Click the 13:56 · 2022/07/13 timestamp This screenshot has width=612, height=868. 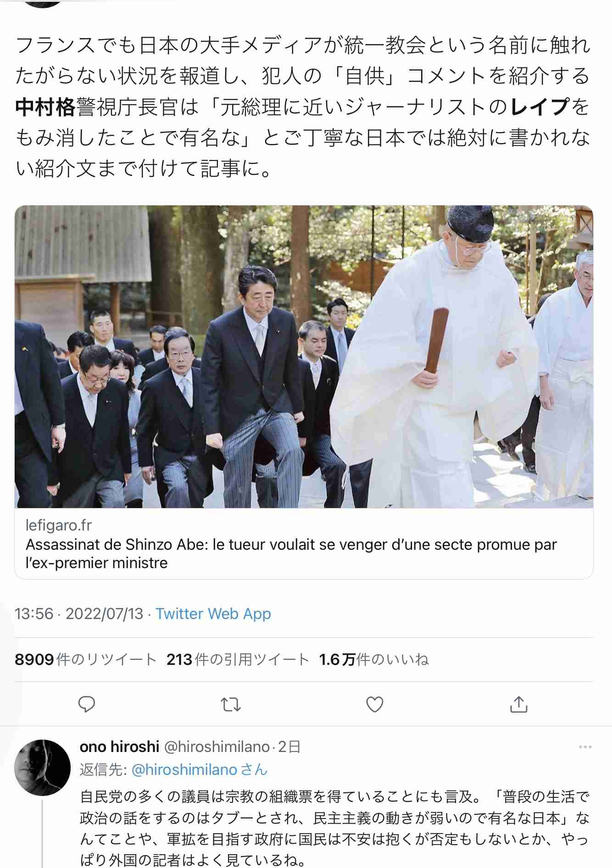(x=79, y=614)
